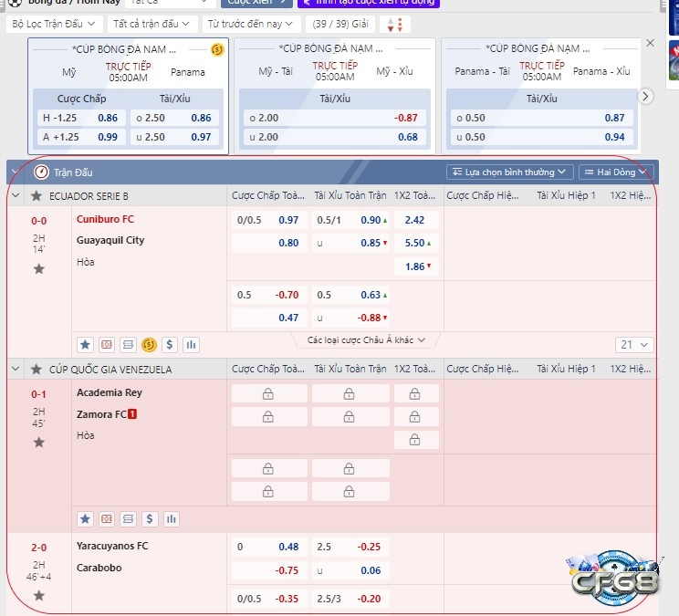Image resolution: width=679 pixels, height=616 pixels.
Task: Collapse the Trận Đấu header chevron
Action: 16,172
